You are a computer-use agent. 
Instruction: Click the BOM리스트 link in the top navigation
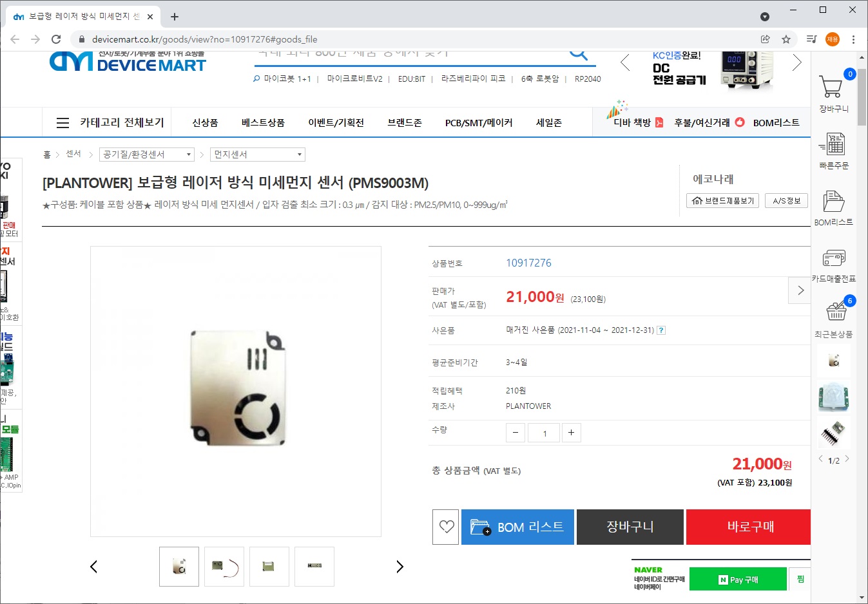[776, 122]
